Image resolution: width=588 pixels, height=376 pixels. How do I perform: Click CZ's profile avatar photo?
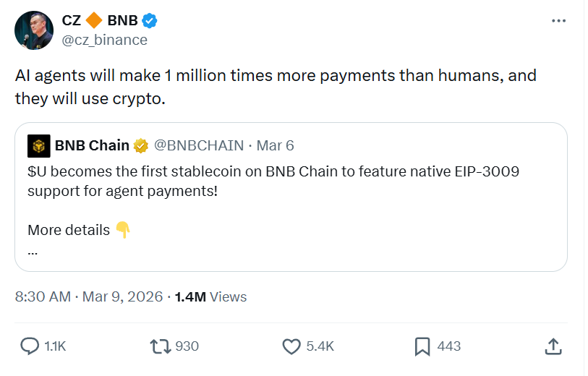point(33,30)
